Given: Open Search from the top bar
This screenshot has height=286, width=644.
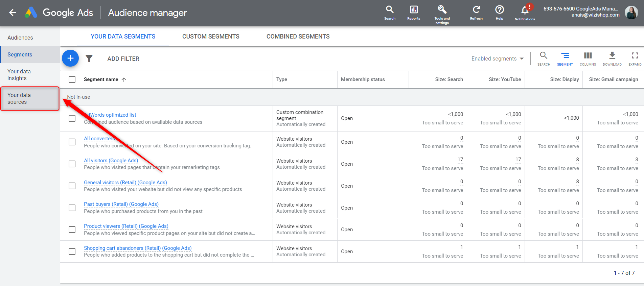Looking at the screenshot, I should (390, 13).
